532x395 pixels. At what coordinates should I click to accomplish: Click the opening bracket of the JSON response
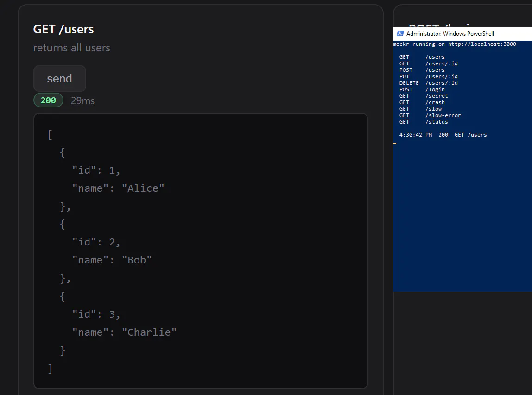coord(50,135)
